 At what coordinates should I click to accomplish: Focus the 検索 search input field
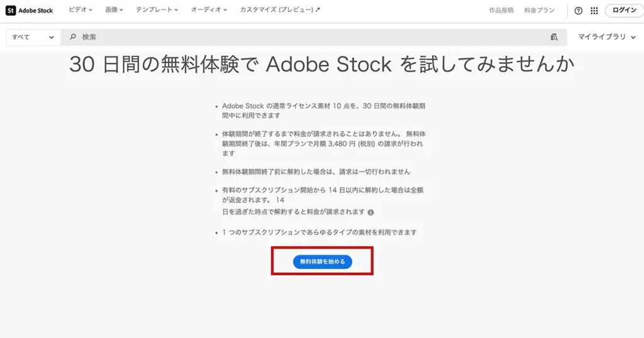[308, 37]
